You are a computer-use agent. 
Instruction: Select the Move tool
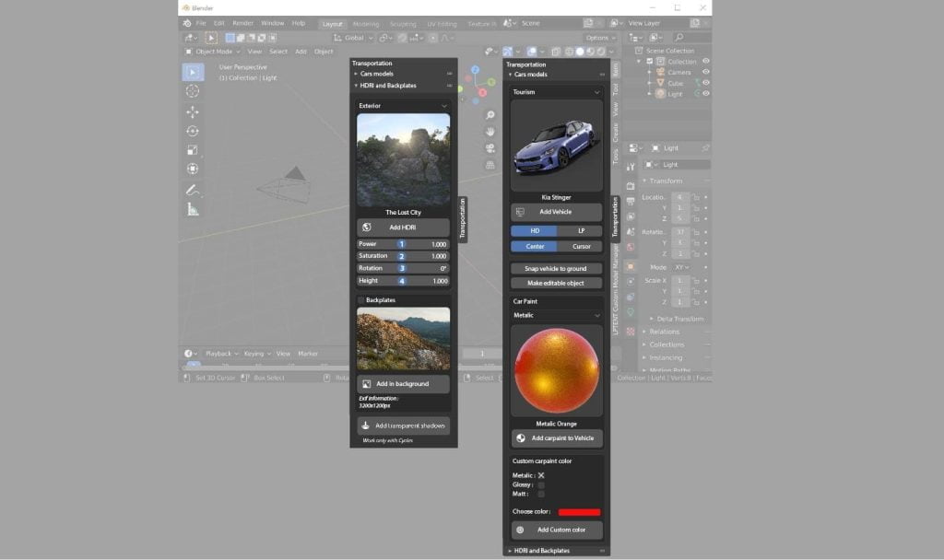pos(193,111)
